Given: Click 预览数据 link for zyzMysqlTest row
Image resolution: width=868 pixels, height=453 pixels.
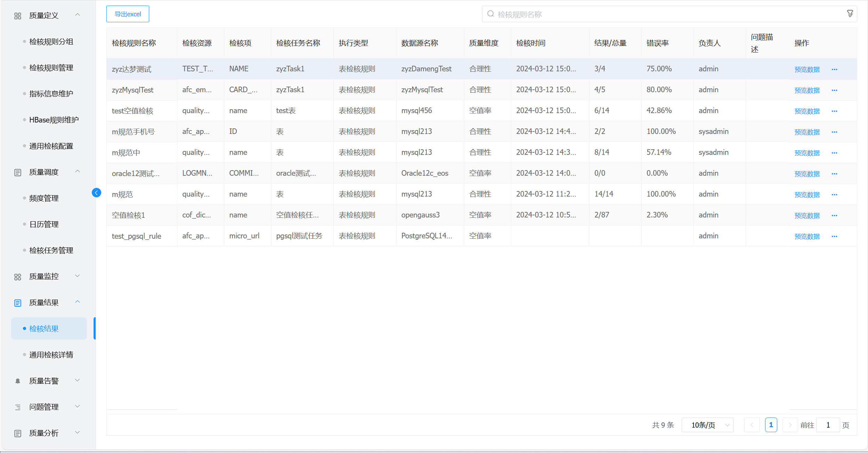Looking at the screenshot, I should point(807,90).
